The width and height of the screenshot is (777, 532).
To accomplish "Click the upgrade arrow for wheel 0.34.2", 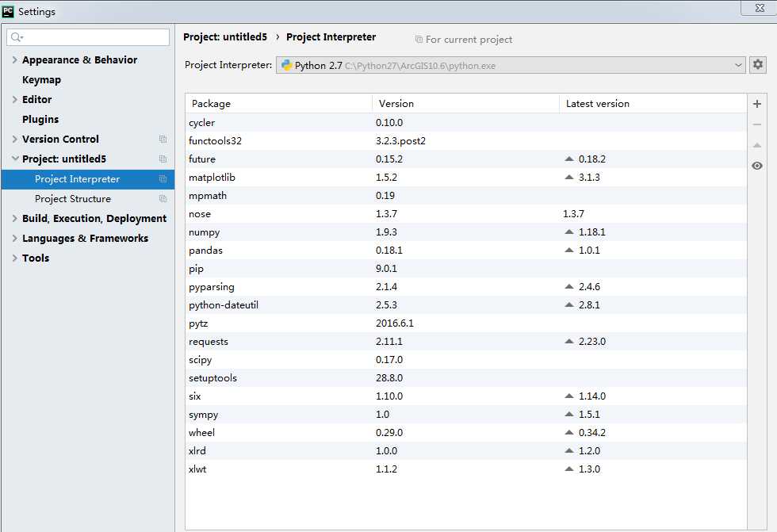I will (x=569, y=432).
